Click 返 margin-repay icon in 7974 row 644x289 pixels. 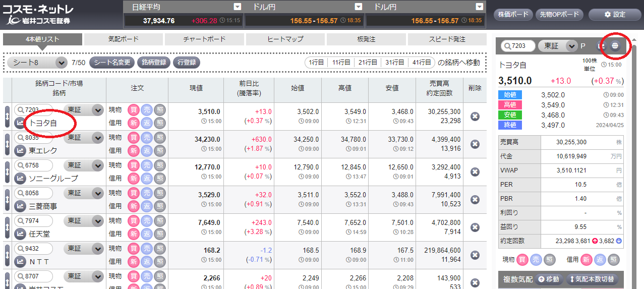[147, 234]
